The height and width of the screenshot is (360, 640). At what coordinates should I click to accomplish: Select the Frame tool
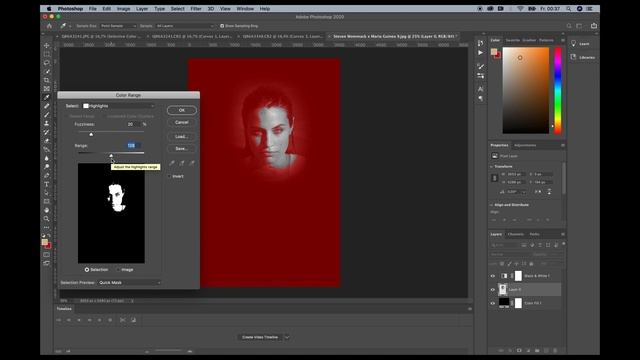[47, 89]
